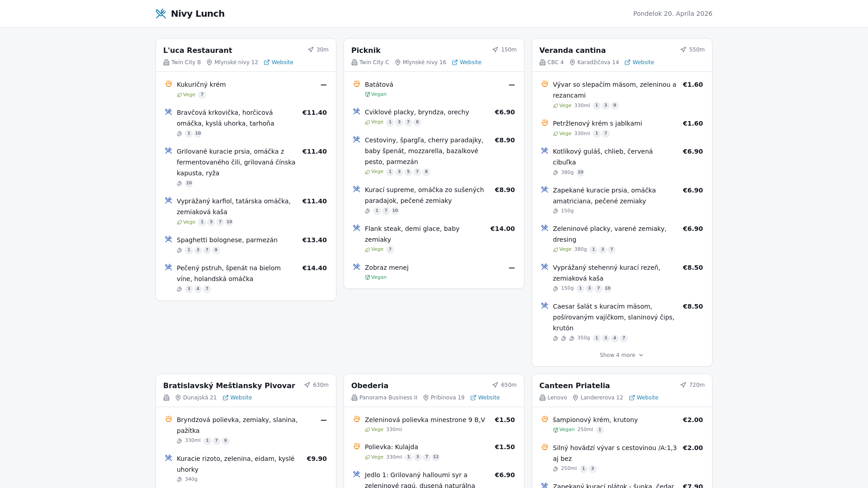Click Bryndzová polievka dish name
Image resolution: width=868 pixels, height=488 pixels.
237,425
